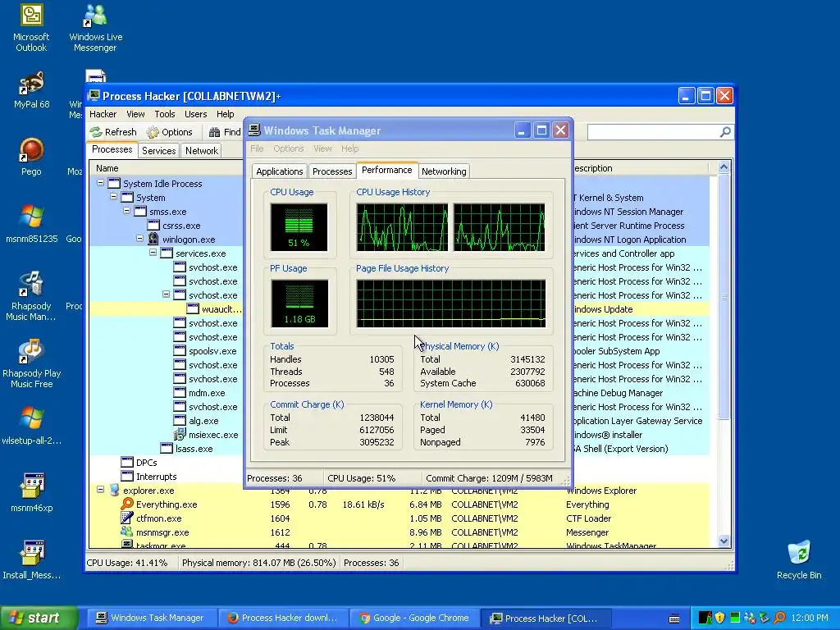This screenshot has height=630, width=840.
Task: Open Task Manager's File menu
Action: (x=257, y=148)
